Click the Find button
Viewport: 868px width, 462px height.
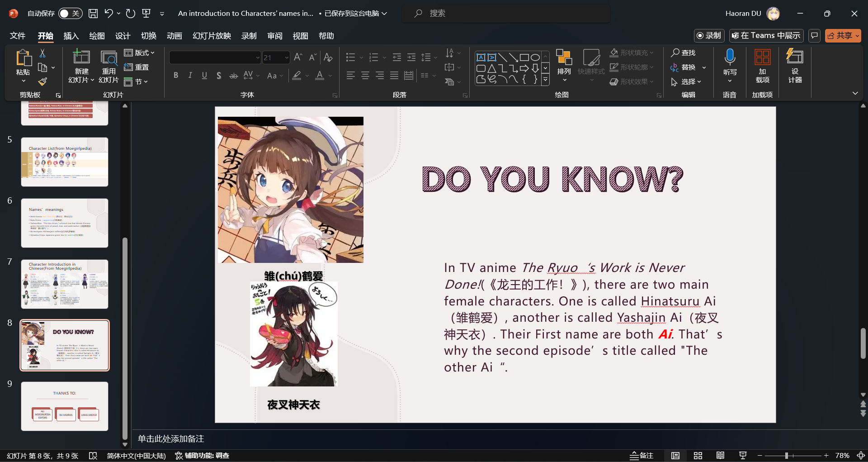click(x=683, y=53)
